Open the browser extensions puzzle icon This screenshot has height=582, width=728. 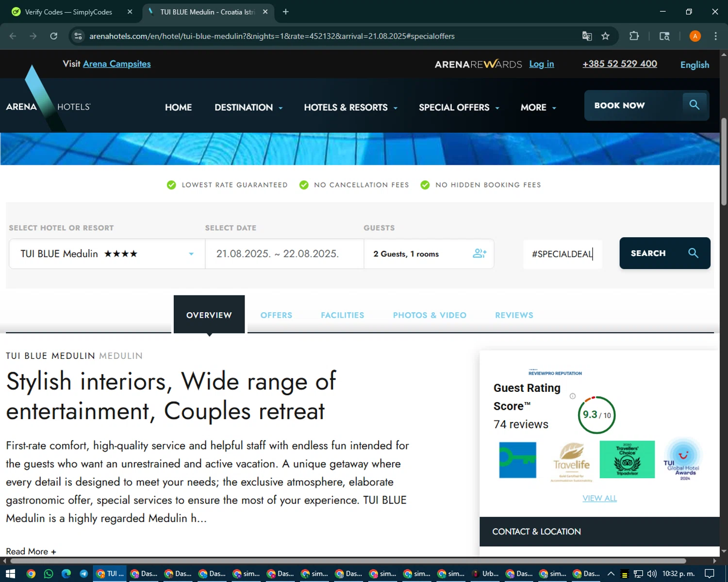(x=634, y=36)
